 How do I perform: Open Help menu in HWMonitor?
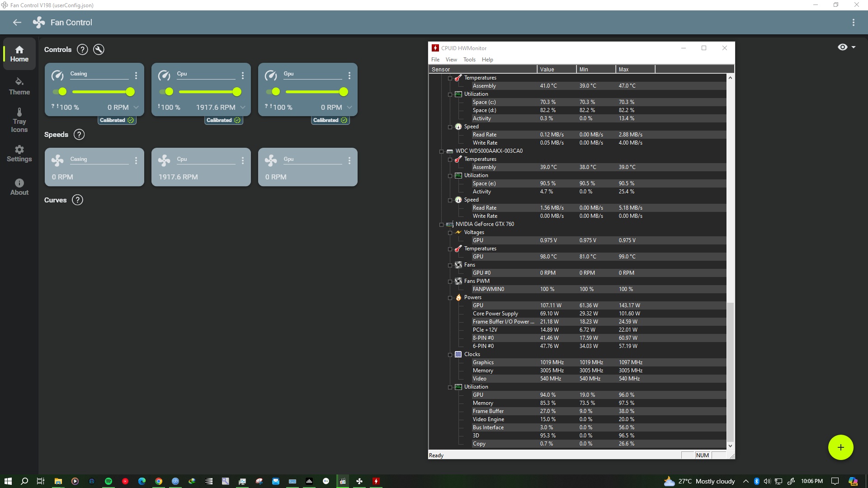click(487, 60)
